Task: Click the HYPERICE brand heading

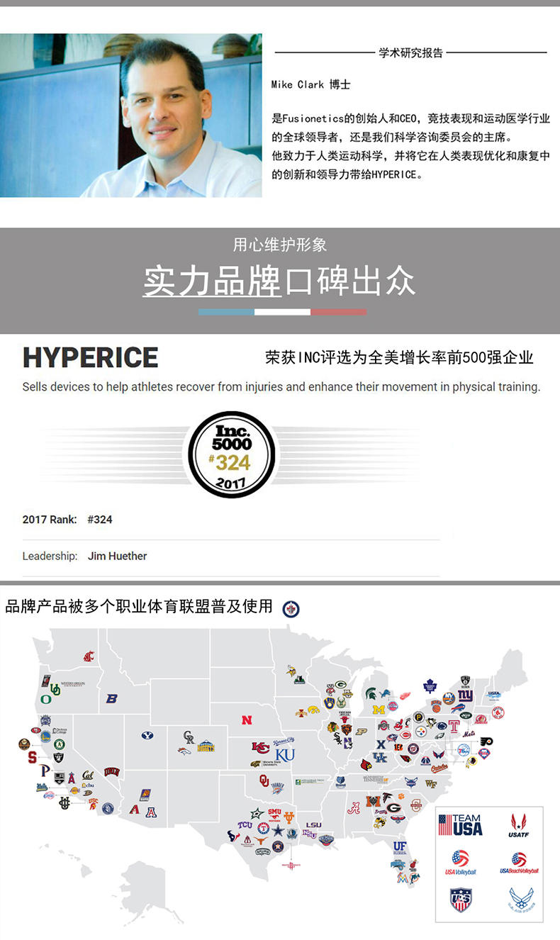Action: (x=90, y=358)
